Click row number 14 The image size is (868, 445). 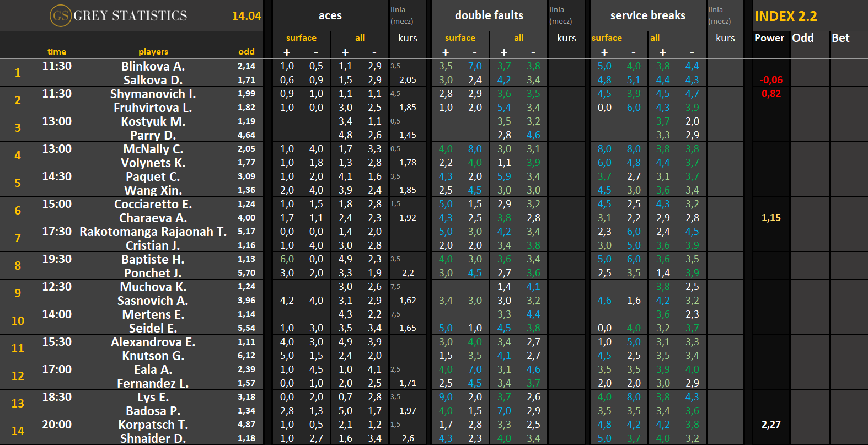pos(18,431)
